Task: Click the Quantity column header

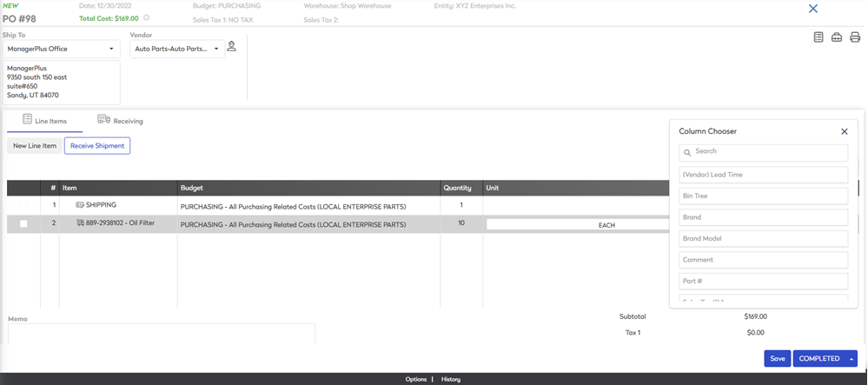Action: click(x=461, y=188)
